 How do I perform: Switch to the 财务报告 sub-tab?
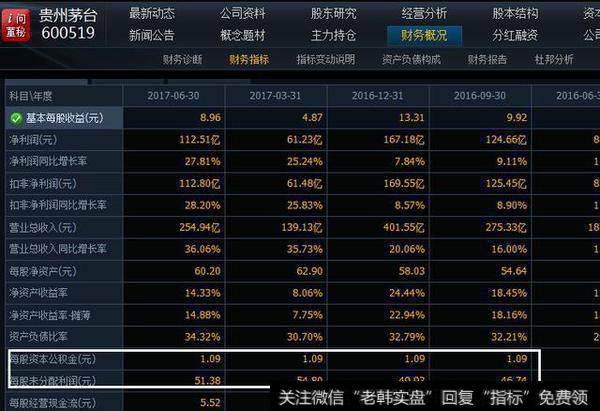tap(487, 60)
